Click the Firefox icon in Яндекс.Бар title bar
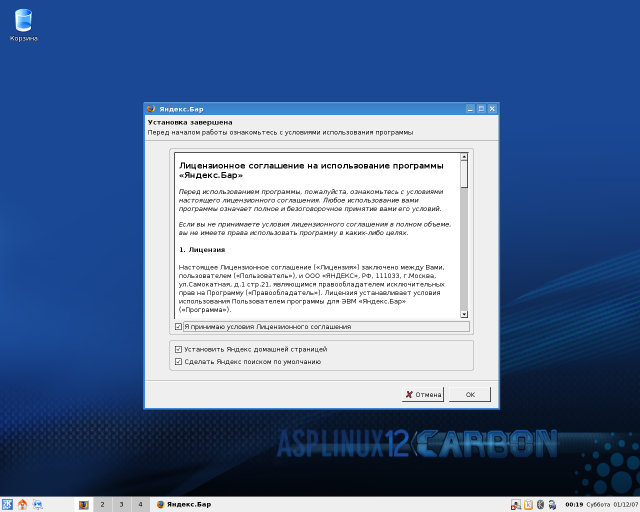Screen dimensions: 640x512 pos(151,109)
